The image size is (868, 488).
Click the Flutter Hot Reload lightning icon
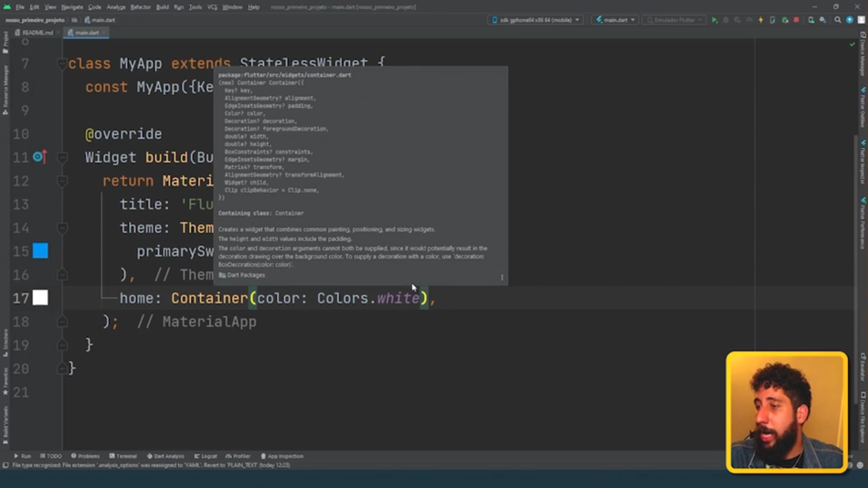[x=760, y=20]
